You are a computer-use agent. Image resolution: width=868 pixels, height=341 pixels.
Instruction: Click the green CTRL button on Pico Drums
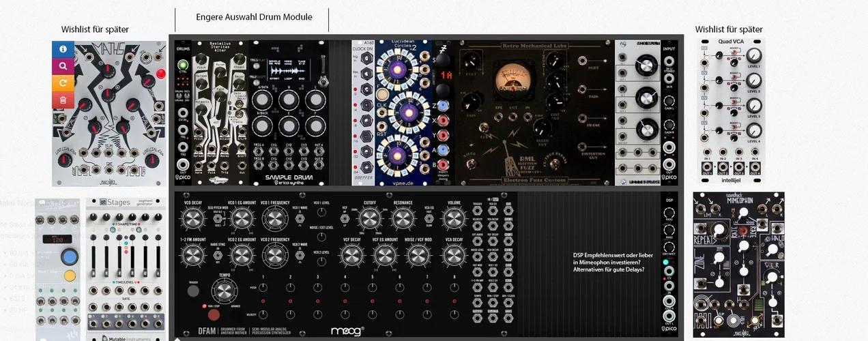(x=182, y=64)
